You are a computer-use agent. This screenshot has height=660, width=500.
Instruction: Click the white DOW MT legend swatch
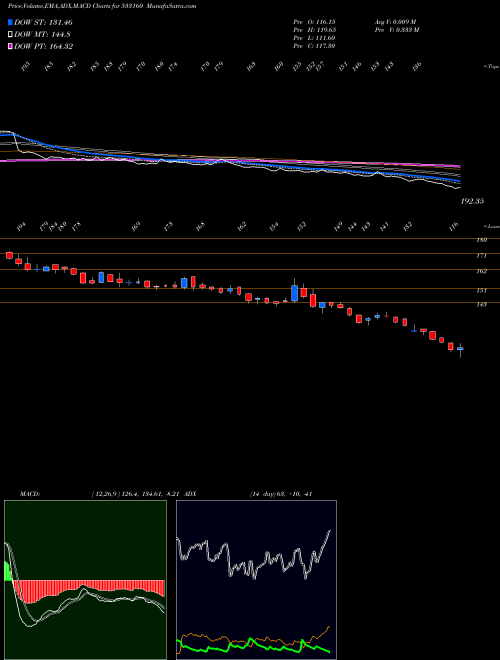coord(10,35)
